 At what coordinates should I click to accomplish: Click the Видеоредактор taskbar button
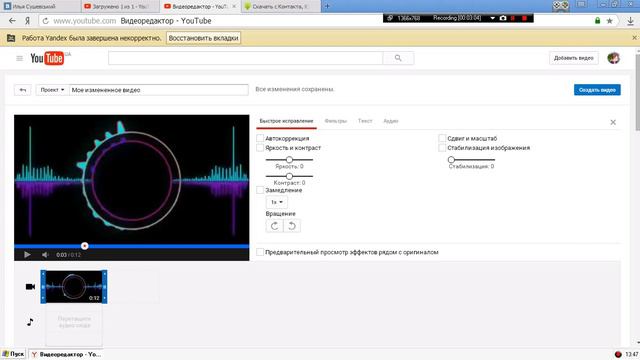point(66,354)
